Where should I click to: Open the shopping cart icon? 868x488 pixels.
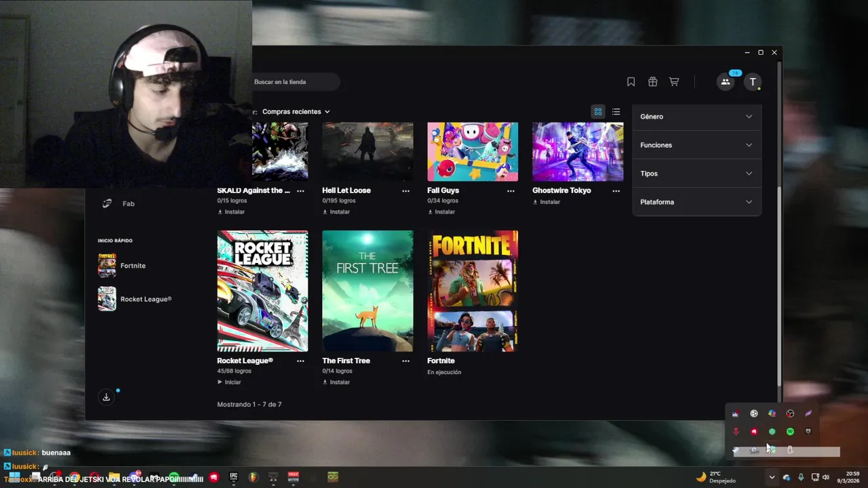pyautogui.click(x=674, y=82)
